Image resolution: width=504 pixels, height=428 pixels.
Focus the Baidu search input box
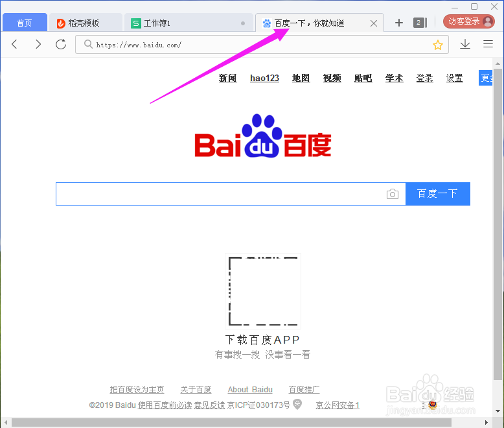pyautogui.click(x=231, y=194)
